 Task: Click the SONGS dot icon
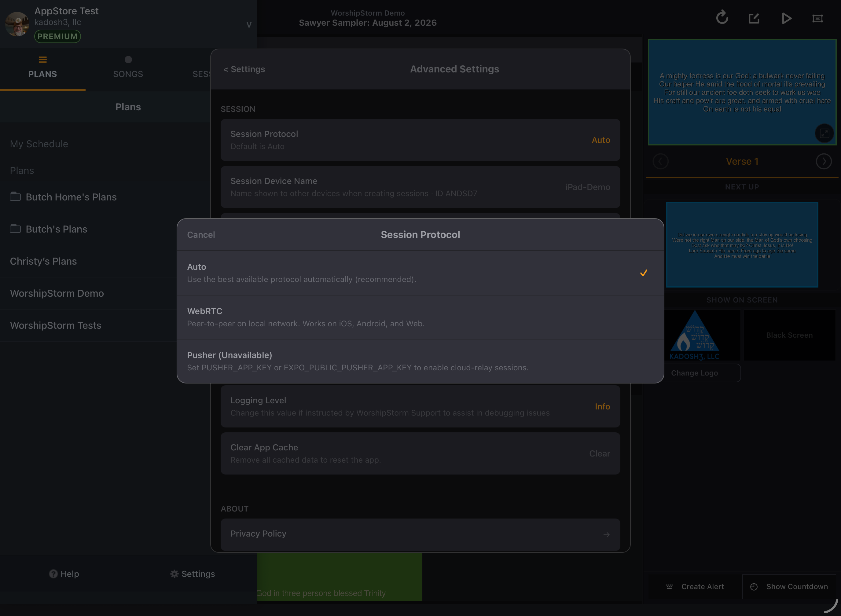(x=128, y=60)
